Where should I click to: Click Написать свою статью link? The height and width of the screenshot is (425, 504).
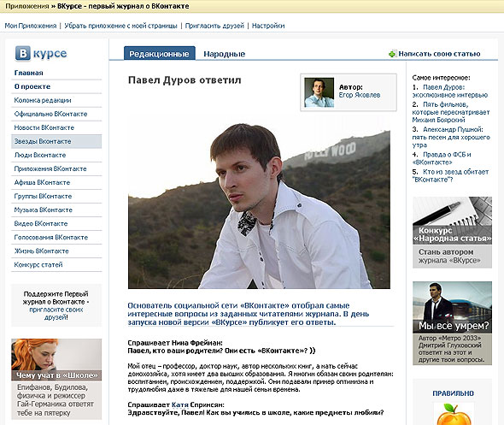pos(439,54)
